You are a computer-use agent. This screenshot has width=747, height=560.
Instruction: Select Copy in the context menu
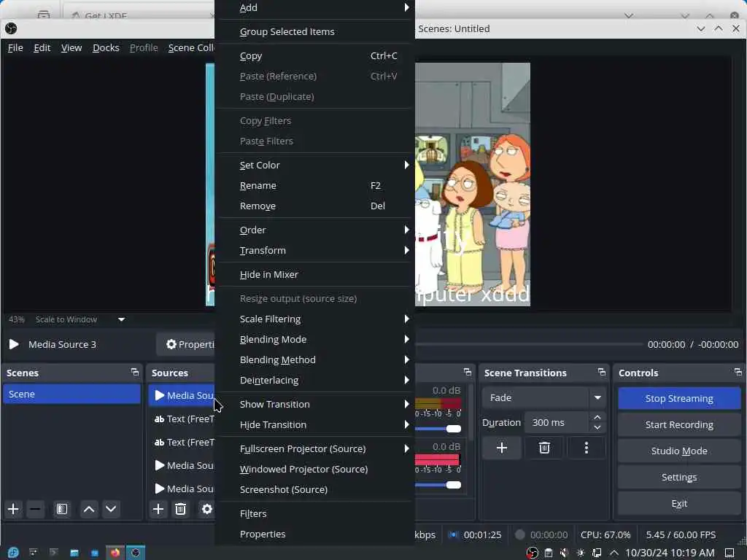[314, 55]
